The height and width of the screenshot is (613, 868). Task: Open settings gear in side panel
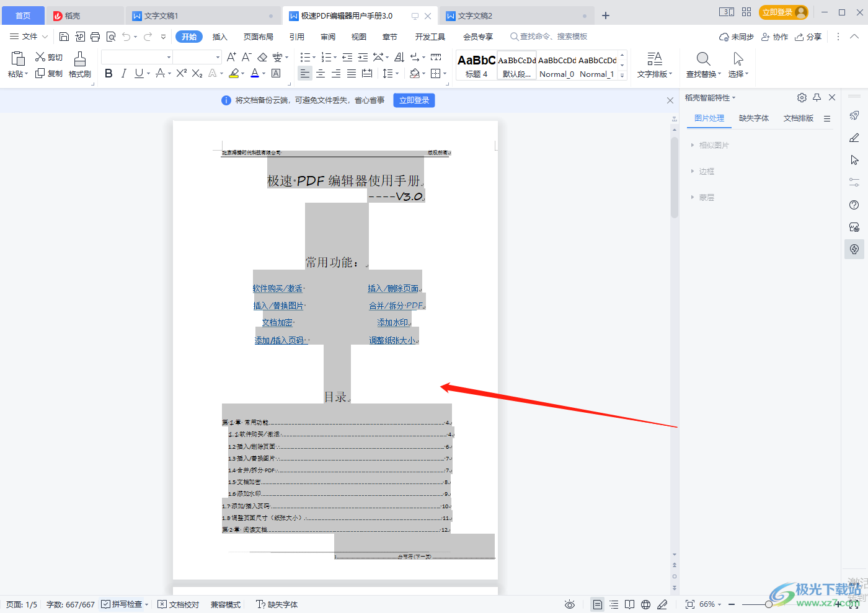point(802,97)
